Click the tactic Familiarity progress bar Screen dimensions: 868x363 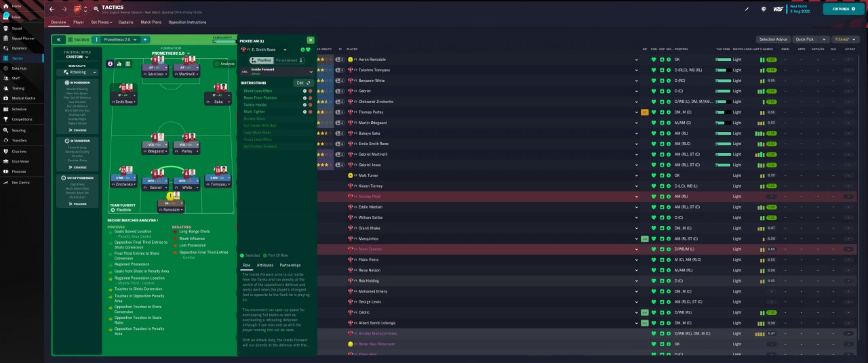coord(224,41)
